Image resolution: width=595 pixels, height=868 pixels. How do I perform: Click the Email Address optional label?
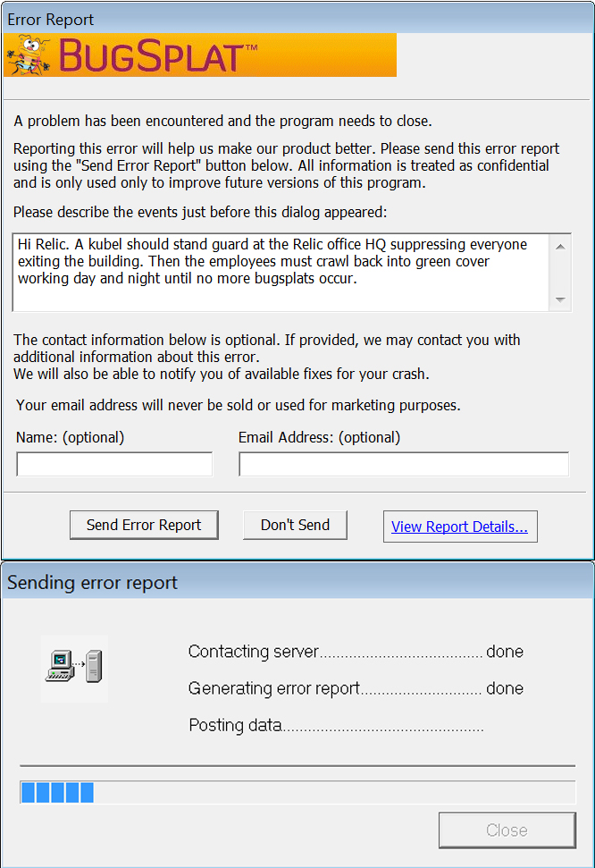click(319, 437)
